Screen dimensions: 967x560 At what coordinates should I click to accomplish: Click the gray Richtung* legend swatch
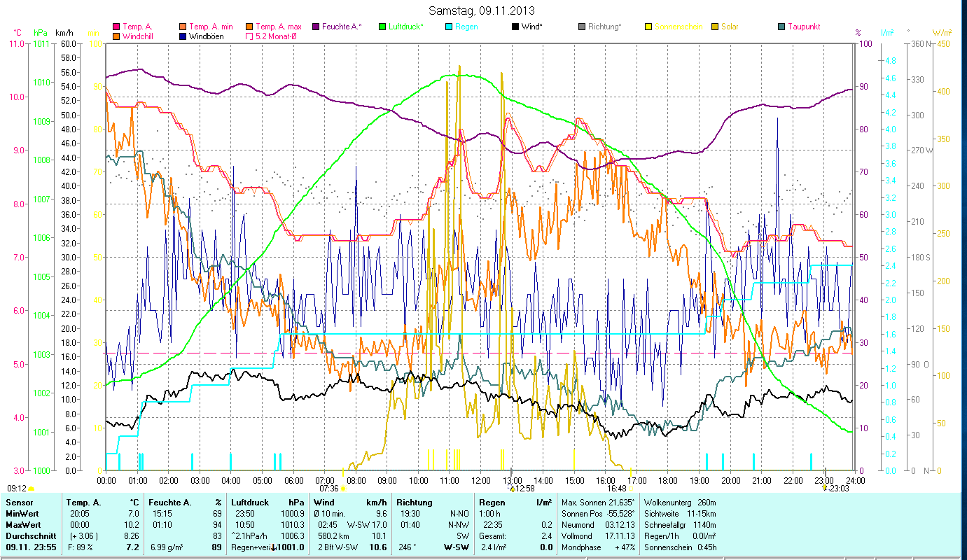[581, 27]
